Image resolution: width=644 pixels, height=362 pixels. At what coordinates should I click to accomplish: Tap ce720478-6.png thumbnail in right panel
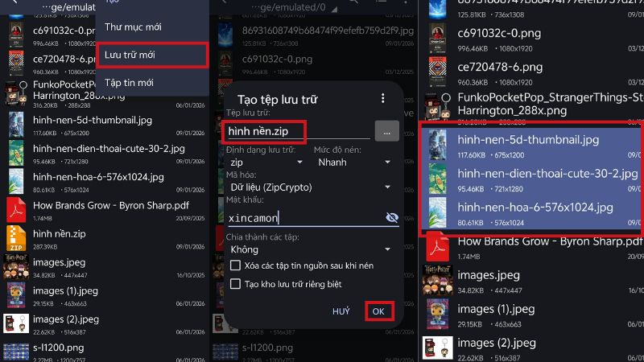click(x=437, y=72)
